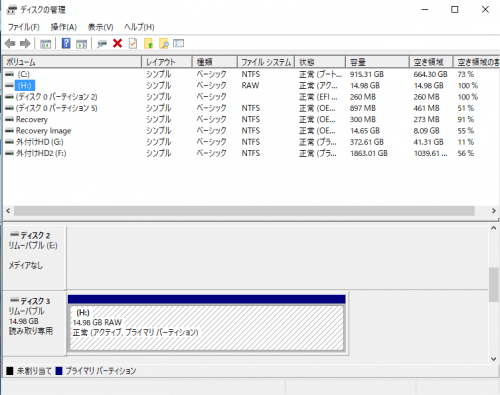Open the ファイル(F) menu
The width and height of the screenshot is (500, 395).
pos(23,27)
